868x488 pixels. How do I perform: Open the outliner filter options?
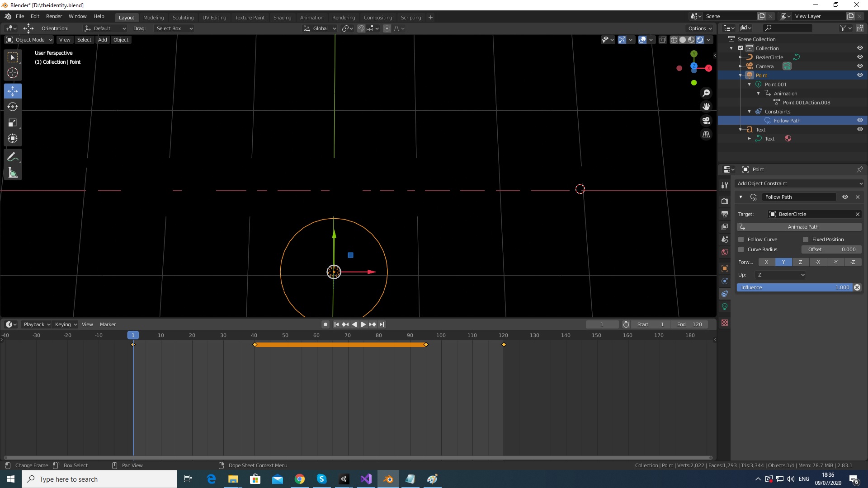(x=844, y=28)
